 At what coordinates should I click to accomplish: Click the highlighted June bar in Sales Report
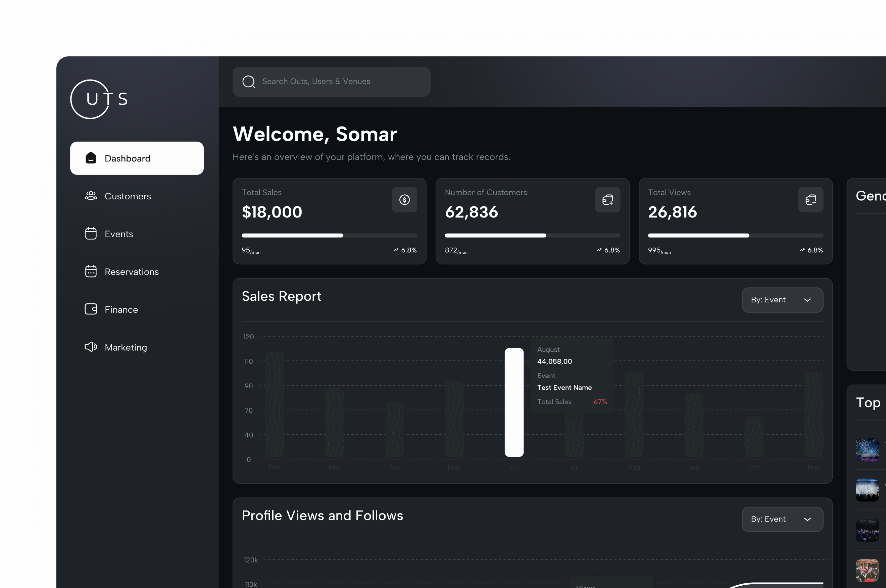tap(514, 401)
